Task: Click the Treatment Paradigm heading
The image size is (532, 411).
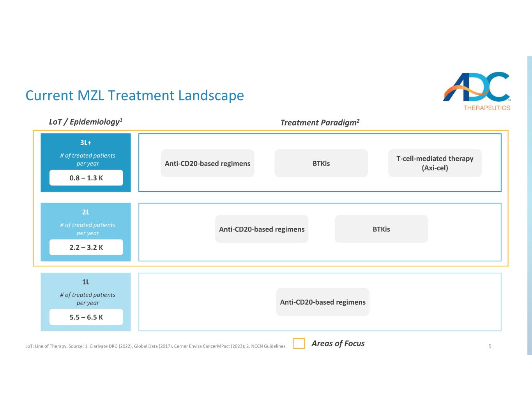Action: [320, 123]
